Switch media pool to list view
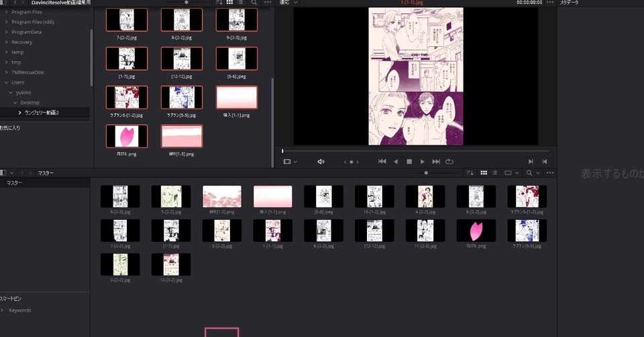644x337 pixels. click(495, 173)
